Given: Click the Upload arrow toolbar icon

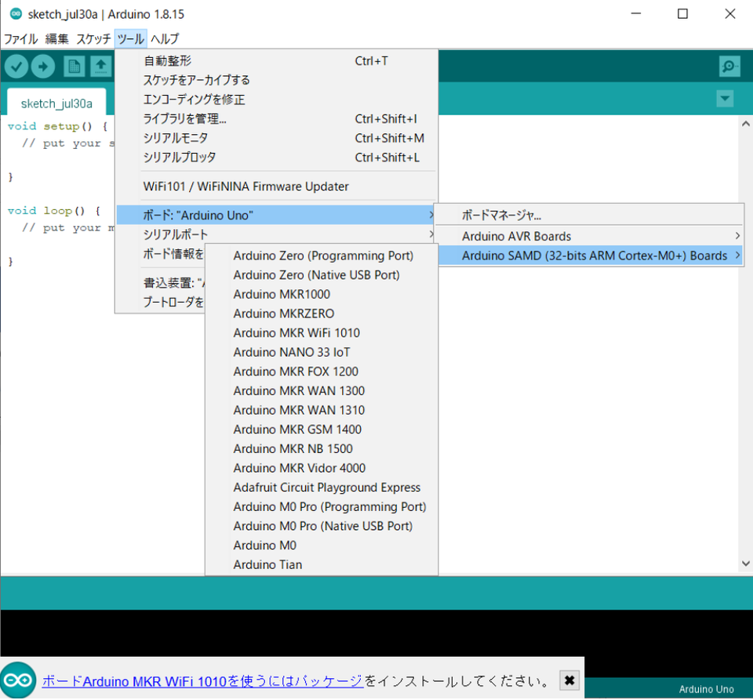Looking at the screenshot, I should point(42,67).
